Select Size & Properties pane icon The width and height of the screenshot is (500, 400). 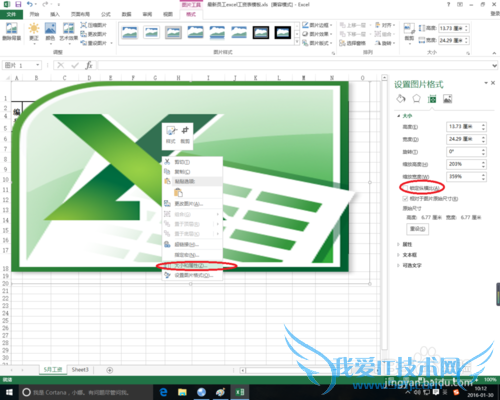pos(432,99)
